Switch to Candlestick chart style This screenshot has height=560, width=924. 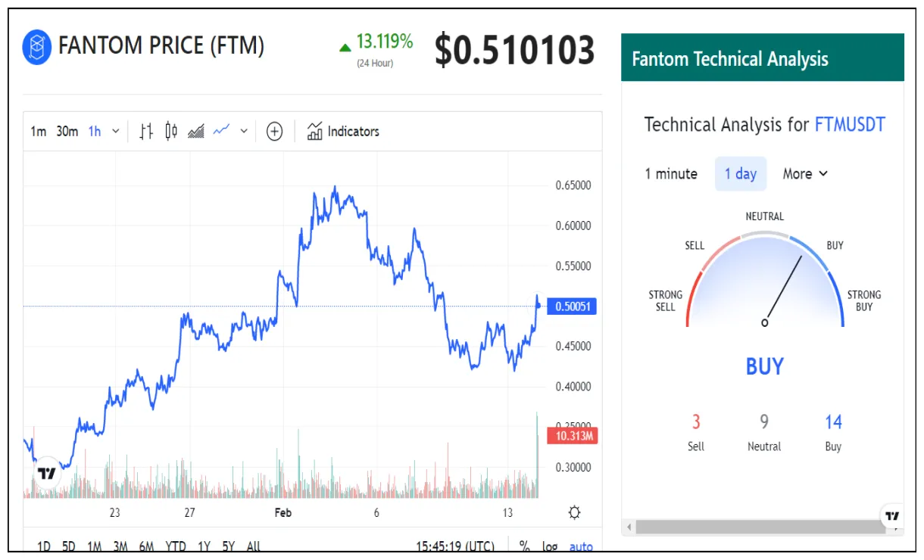[171, 131]
